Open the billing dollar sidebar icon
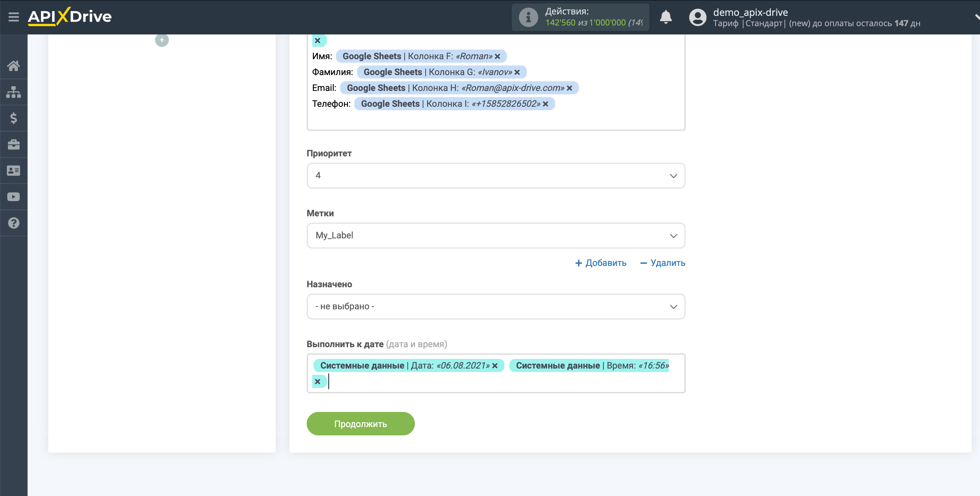Image resolution: width=980 pixels, height=496 pixels. point(14,118)
